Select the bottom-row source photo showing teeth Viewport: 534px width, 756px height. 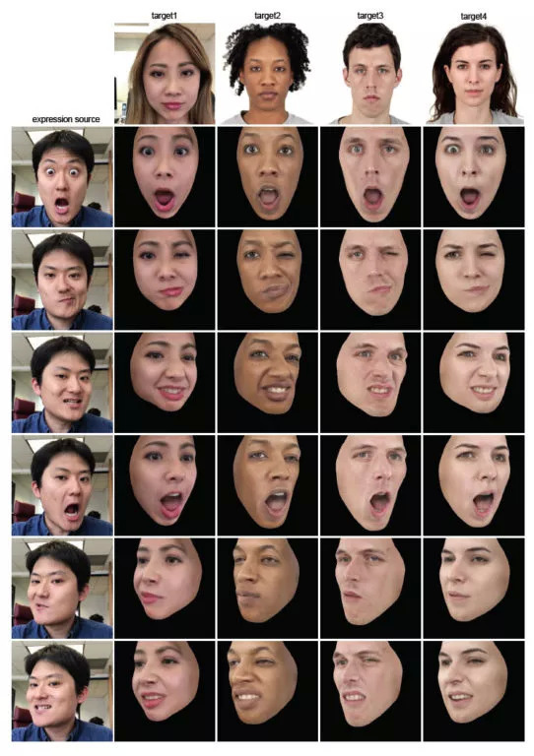point(62,691)
